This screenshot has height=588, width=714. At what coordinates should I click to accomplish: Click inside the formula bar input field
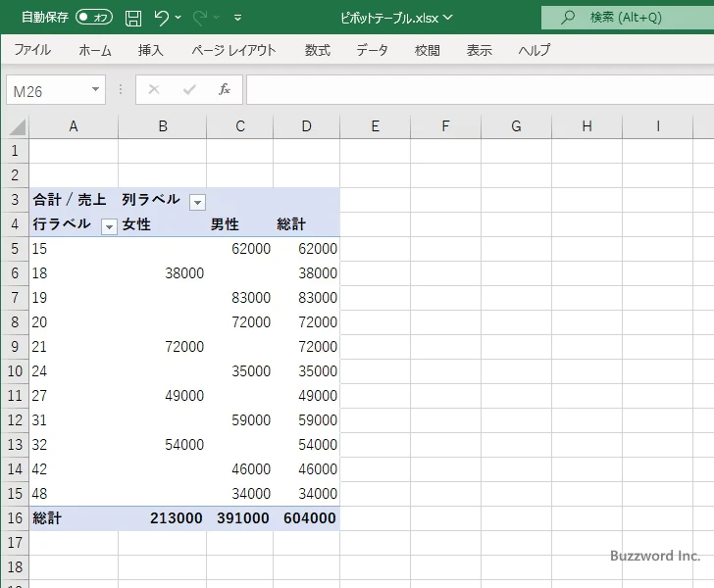pos(480,89)
